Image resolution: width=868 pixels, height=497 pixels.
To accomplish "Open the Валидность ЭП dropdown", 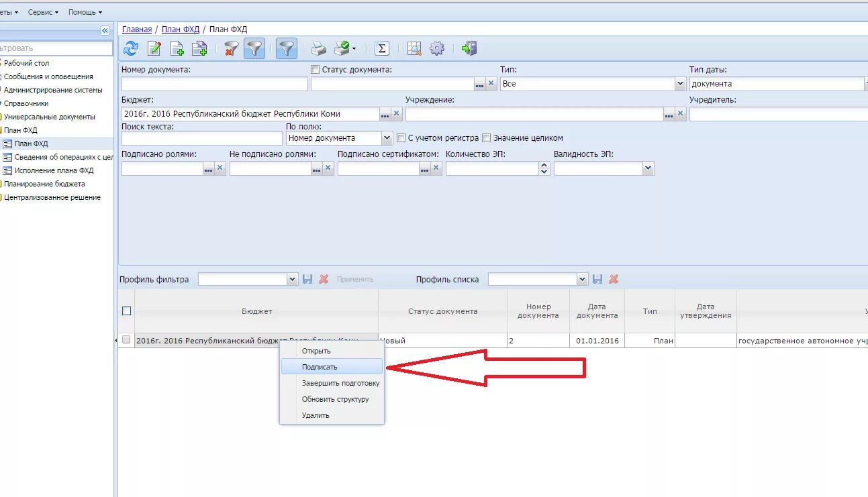I will point(648,169).
